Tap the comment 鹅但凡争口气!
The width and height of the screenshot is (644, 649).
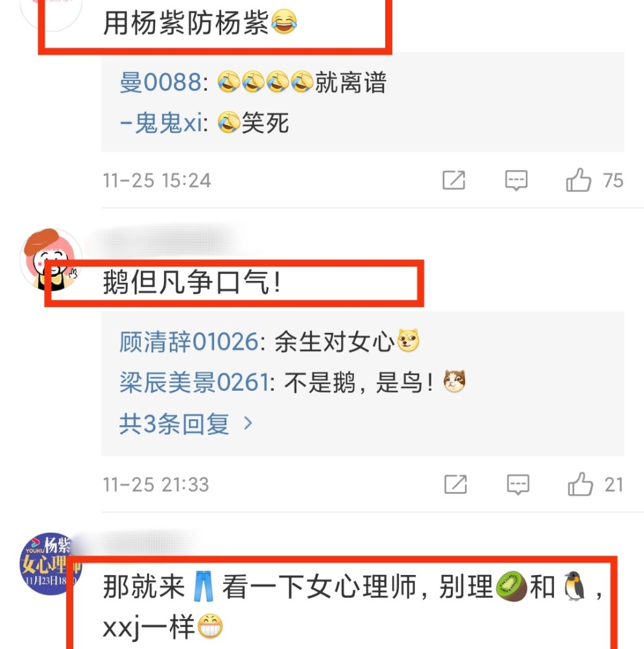(192, 283)
